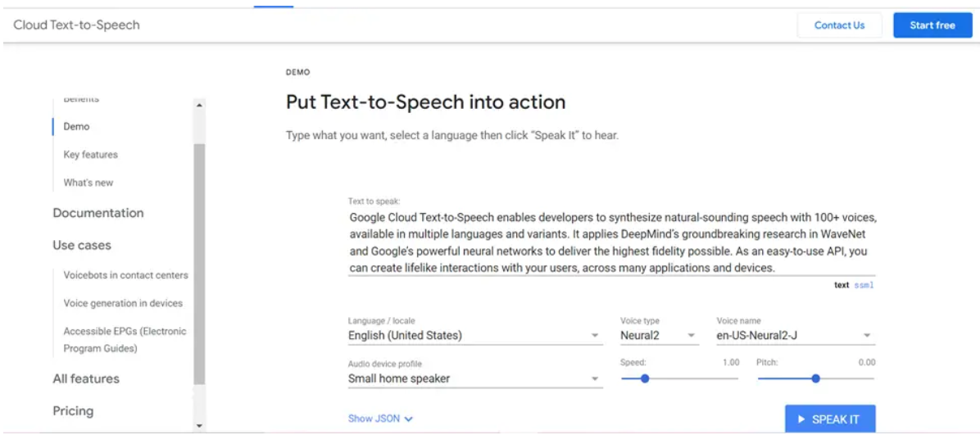Open the Use cases section
This screenshot has width=980, height=444.
[82, 245]
